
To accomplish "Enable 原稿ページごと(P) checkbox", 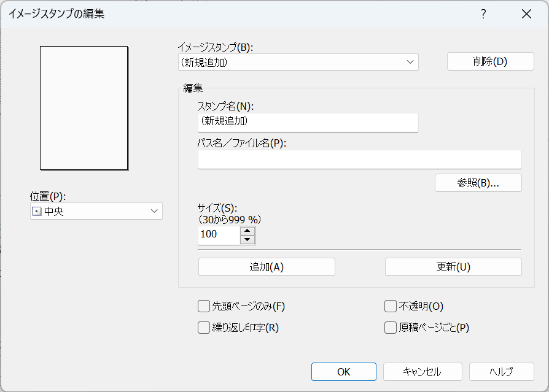I will [x=391, y=328].
